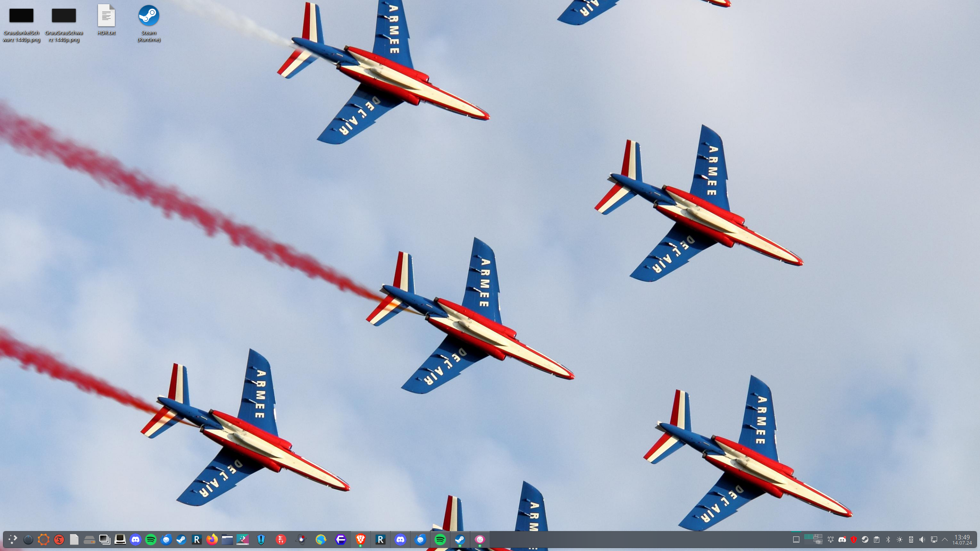Open the red shield security tray icon

tap(853, 540)
